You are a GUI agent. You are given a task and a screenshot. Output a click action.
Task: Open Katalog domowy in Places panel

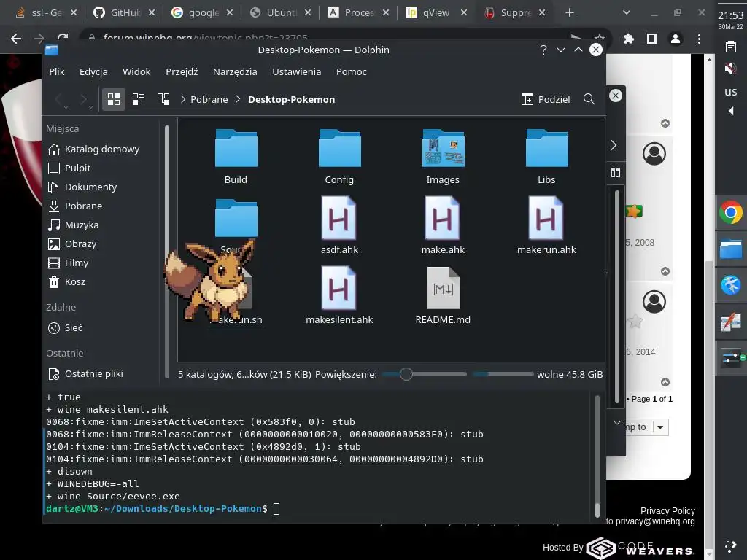94,149
